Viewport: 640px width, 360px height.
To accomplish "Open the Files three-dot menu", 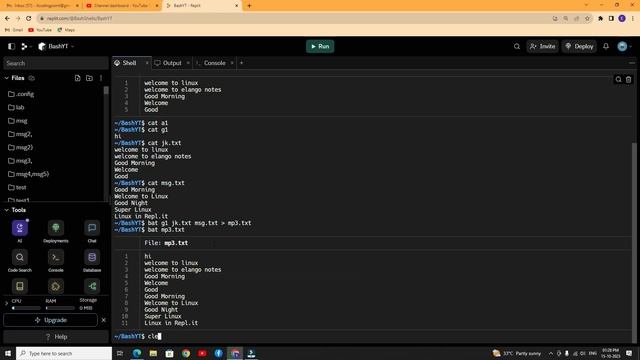I will 101,78.
